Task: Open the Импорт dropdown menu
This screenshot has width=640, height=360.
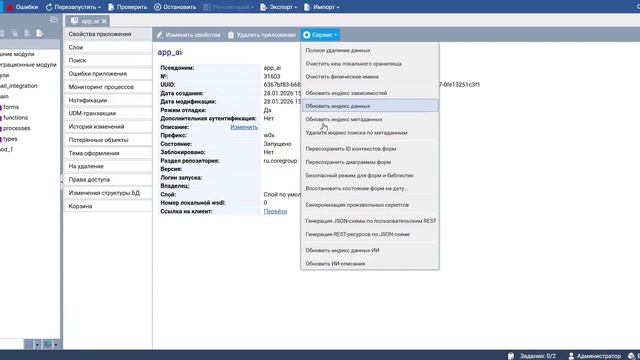Action: [322, 7]
